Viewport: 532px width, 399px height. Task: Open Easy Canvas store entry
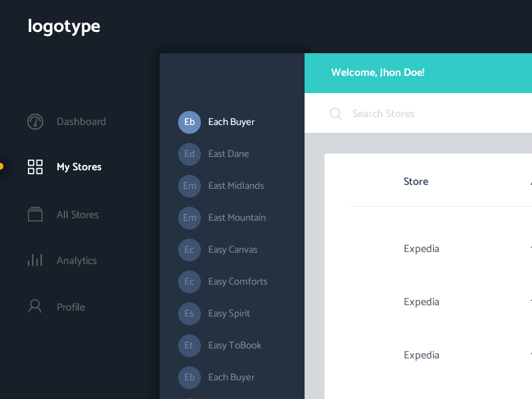233,249
